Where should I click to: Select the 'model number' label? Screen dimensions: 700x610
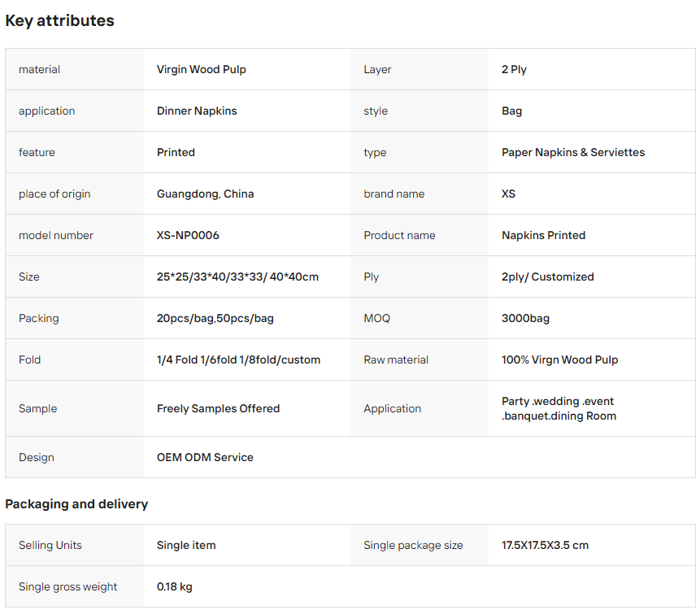click(56, 235)
